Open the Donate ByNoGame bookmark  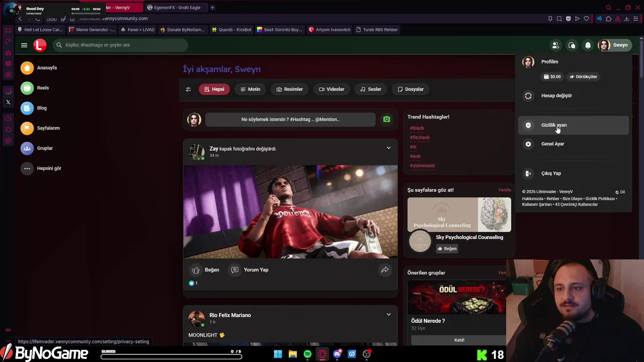pos(182,30)
